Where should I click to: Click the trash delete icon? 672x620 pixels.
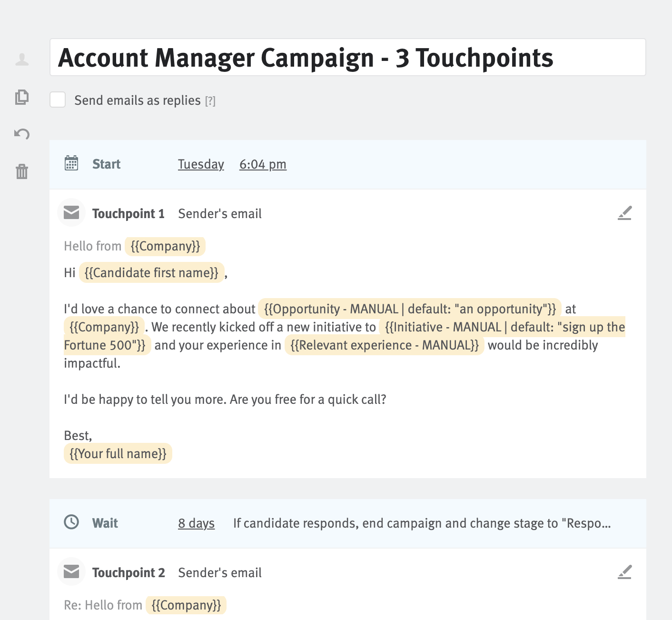point(22,171)
